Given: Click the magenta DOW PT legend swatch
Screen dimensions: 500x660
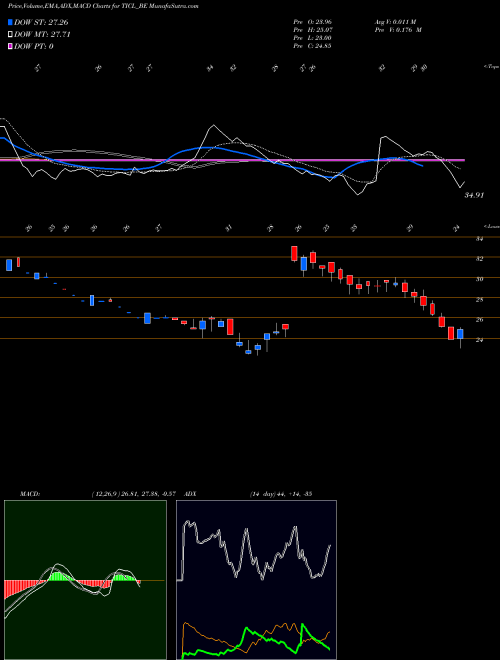Looking at the screenshot, I should [x=11, y=46].
